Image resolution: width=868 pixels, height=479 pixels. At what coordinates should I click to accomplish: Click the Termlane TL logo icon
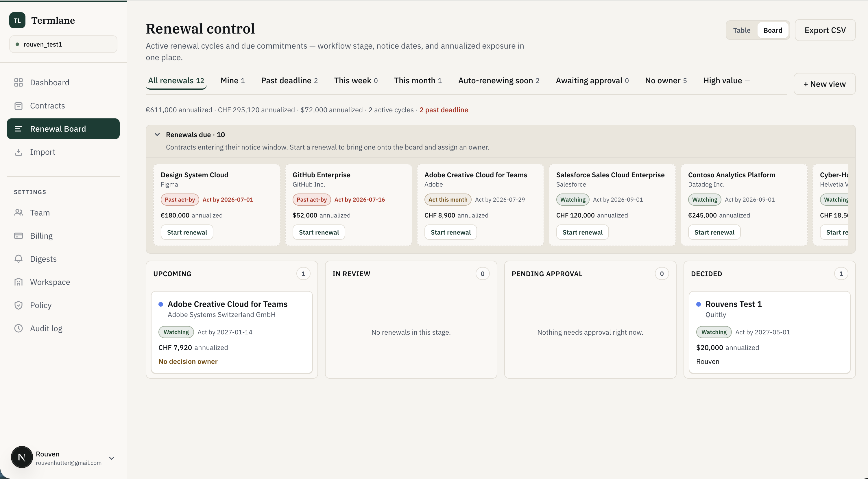pyautogui.click(x=17, y=20)
